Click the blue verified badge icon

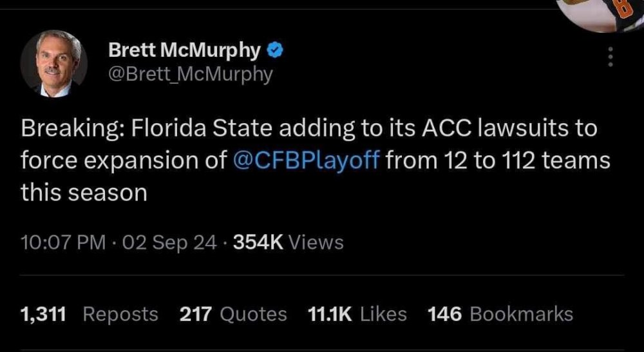click(273, 50)
